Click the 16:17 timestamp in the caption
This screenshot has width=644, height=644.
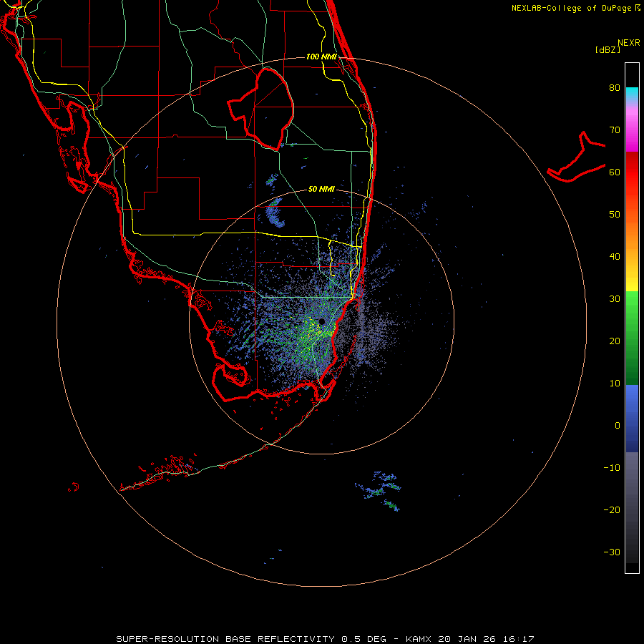tap(520, 639)
